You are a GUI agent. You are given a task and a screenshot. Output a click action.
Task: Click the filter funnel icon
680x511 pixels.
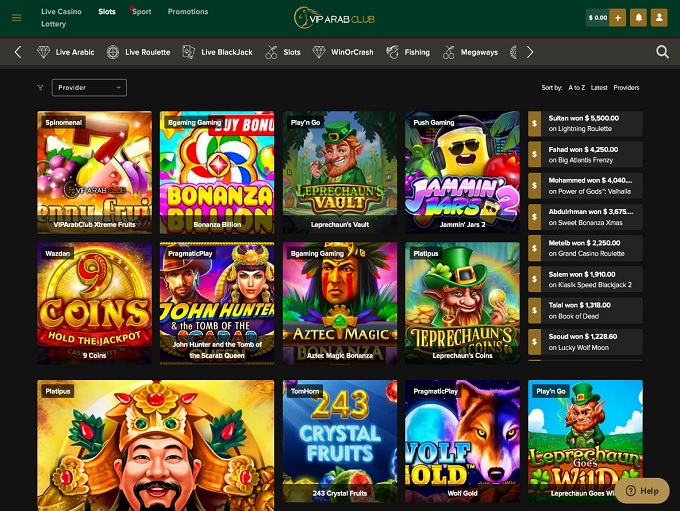tap(40, 88)
